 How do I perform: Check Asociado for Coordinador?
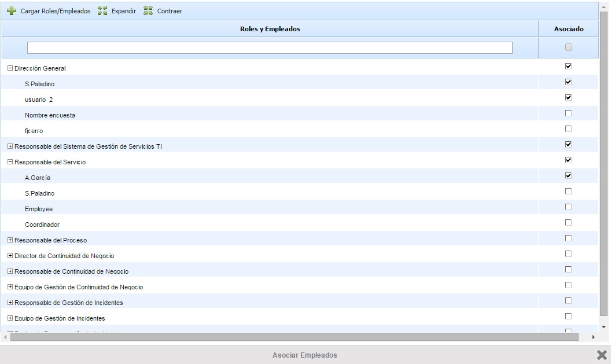click(x=568, y=222)
